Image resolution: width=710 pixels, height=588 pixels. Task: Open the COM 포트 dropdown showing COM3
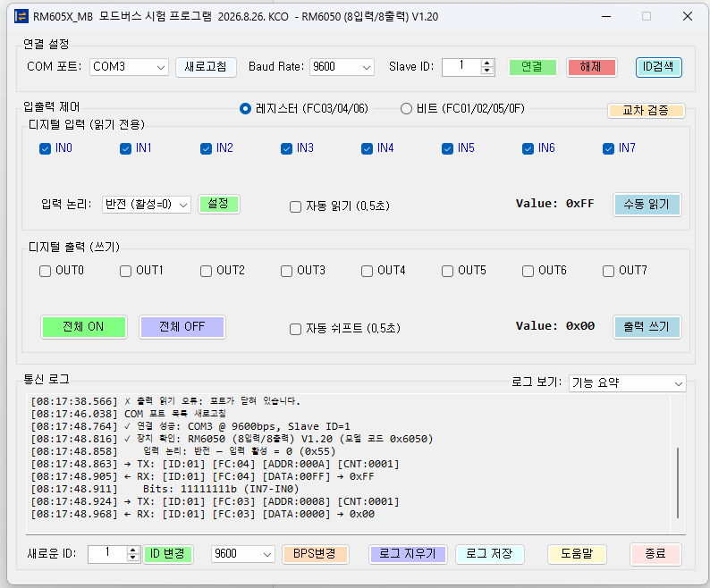click(129, 67)
